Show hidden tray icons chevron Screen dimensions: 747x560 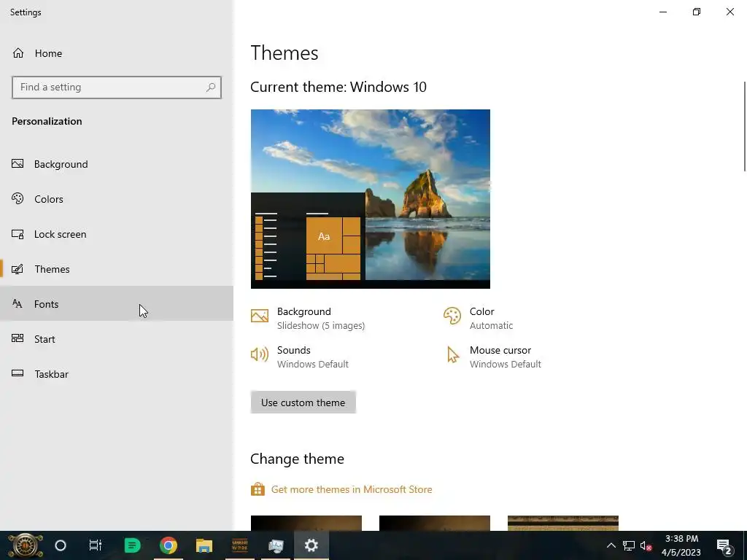click(611, 545)
